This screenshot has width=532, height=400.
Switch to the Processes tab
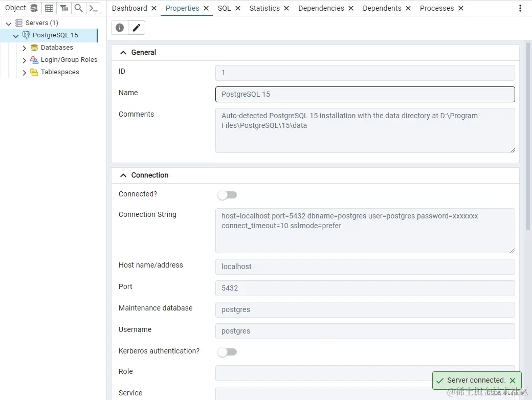point(437,8)
